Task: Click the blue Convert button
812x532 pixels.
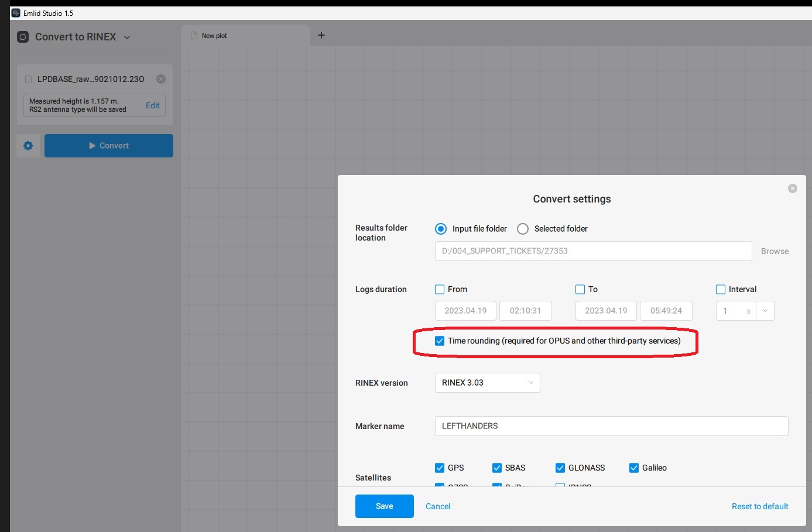Action: tap(109, 146)
